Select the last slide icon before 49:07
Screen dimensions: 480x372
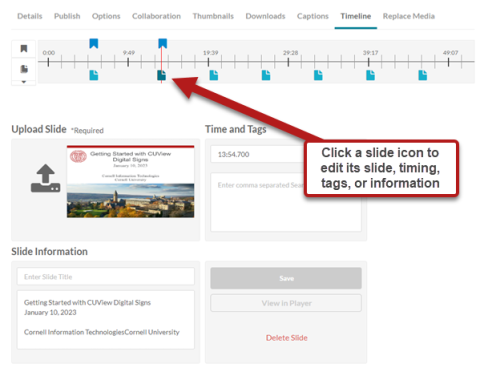click(423, 75)
